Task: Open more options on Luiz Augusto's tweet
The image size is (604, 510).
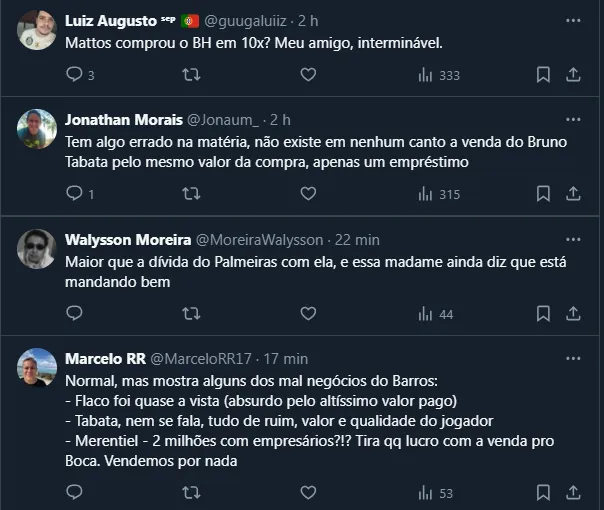Action: coord(572,20)
